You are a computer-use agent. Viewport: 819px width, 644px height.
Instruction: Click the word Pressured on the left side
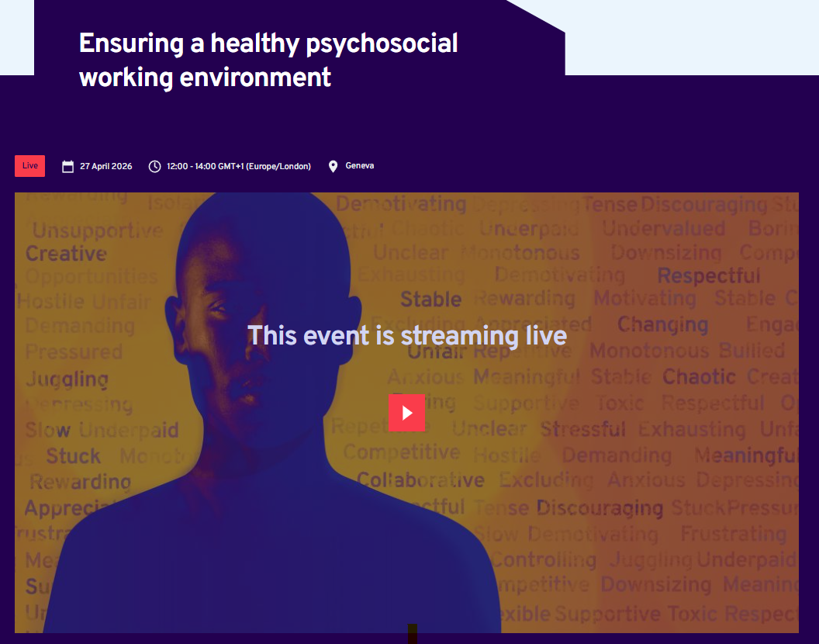tap(74, 351)
